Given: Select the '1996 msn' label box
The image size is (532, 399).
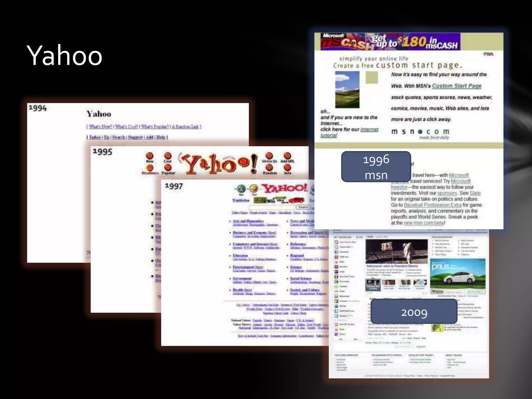Looking at the screenshot, I should click(376, 167).
